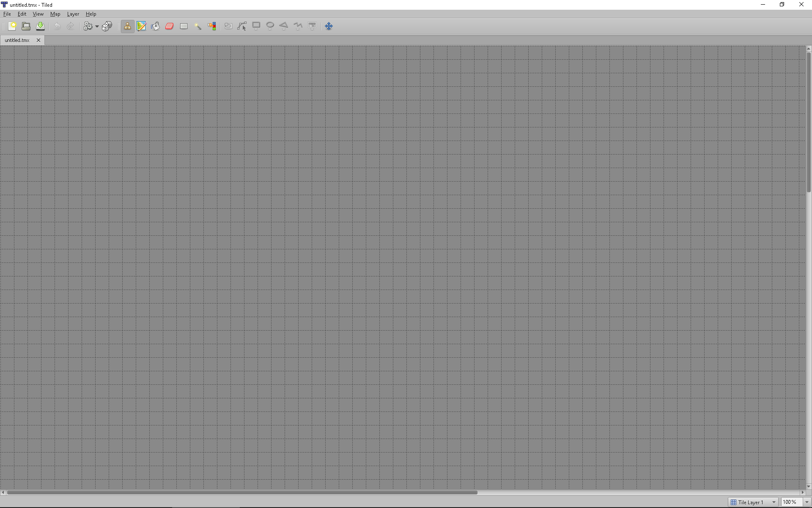Open the Layer menu
The height and width of the screenshot is (508, 812).
tap(73, 14)
